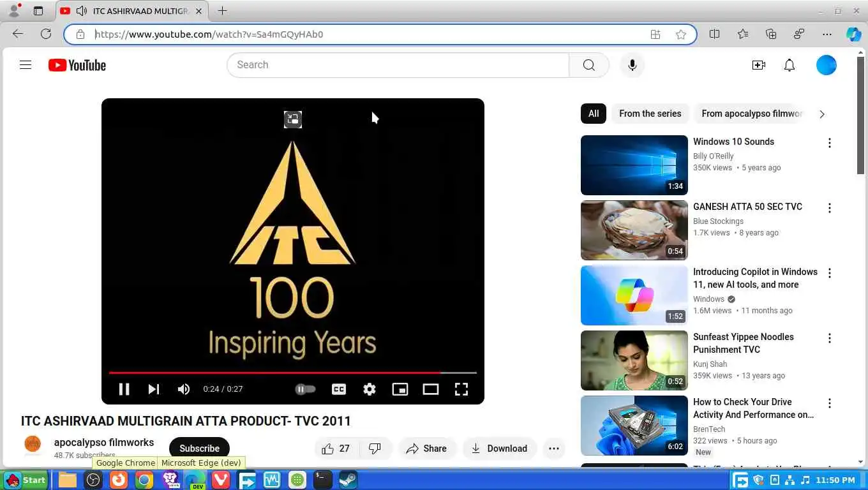
Task: Open the Copilot sidebar icon
Action: pyautogui.click(x=853, y=34)
